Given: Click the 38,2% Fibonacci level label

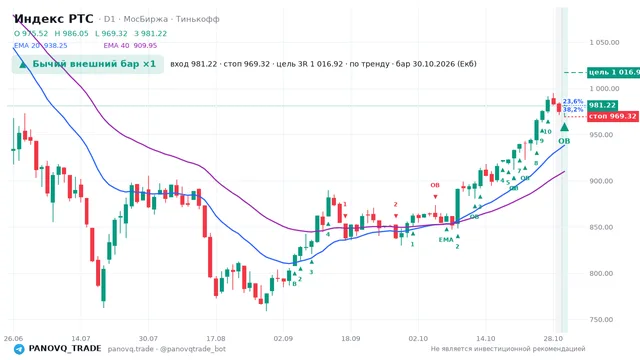Looking at the screenshot, I should click(x=573, y=109).
